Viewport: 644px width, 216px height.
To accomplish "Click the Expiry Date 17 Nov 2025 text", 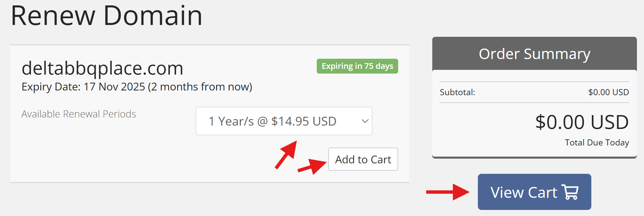I will [x=83, y=87].
